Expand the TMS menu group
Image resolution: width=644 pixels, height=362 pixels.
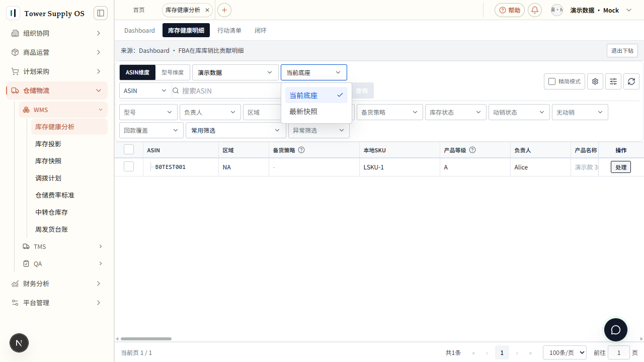[63, 246]
